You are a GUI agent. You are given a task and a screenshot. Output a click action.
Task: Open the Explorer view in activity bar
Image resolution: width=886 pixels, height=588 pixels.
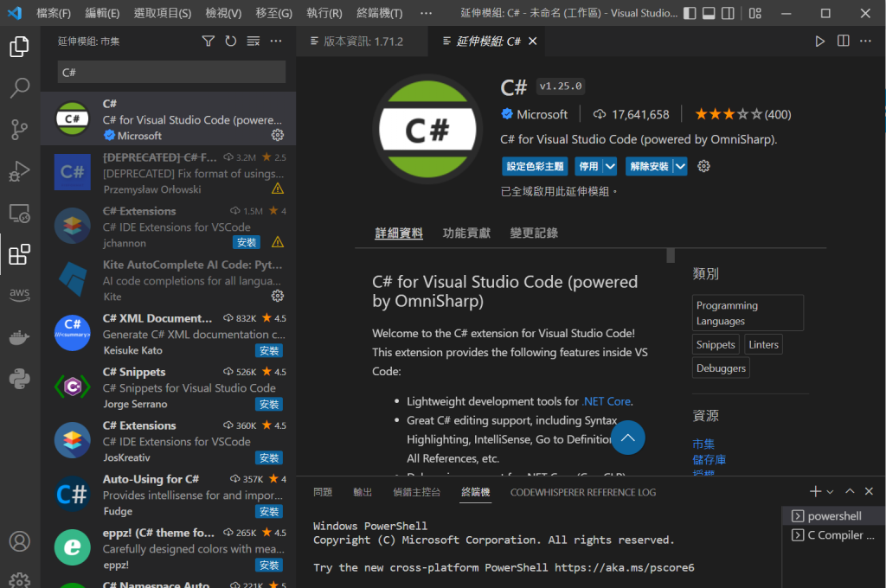pyautogui.click(x=20, y=47)
